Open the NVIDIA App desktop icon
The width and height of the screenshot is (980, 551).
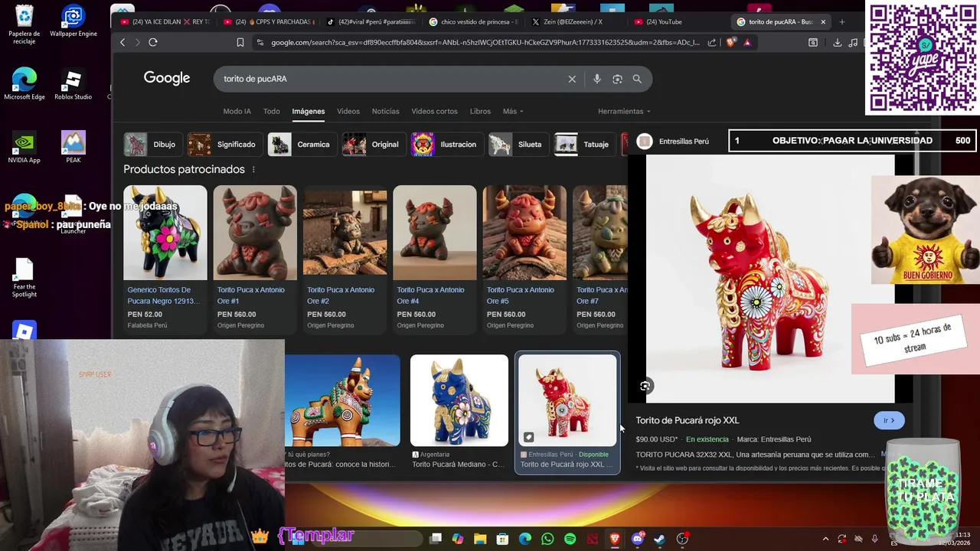[x=24, y=147]
